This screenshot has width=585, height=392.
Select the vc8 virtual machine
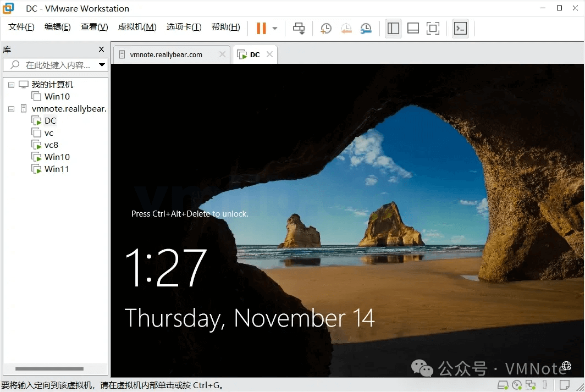[x=48, y=145]
